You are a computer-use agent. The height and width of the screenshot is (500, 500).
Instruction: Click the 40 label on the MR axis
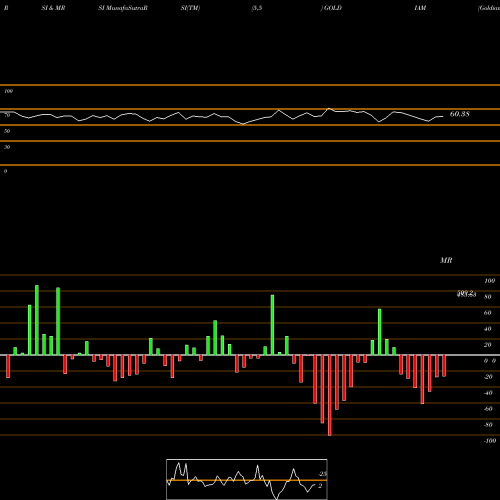[x=488, y=329]
